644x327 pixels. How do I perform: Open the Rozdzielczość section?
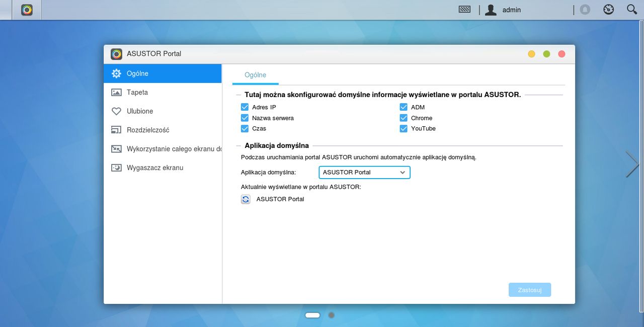(x=163, y=130)
